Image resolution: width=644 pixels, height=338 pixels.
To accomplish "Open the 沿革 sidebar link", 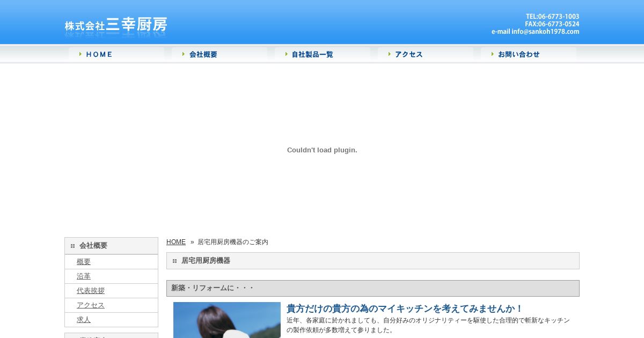I will pyautogui.click(x=84, y=276).
